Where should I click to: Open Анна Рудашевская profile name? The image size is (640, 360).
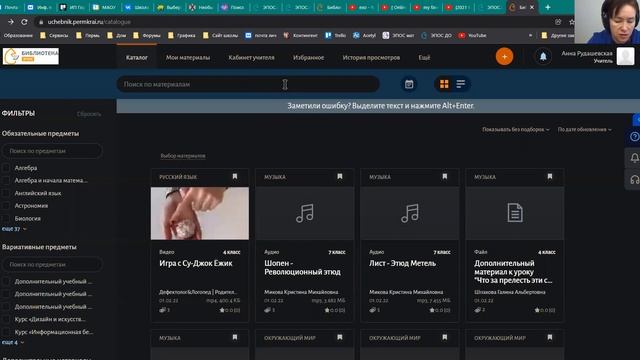pyautogui.click(x=587, y=53)
